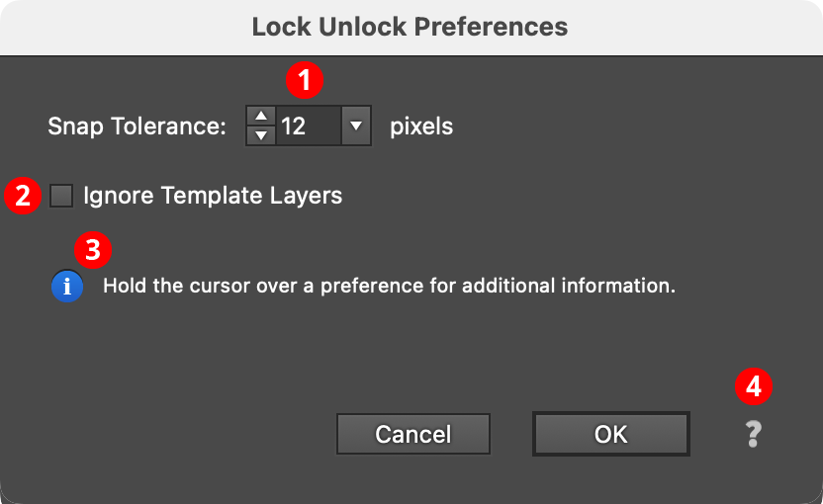823x504 pixels.
Task: Click the Snap Tolerance value field showing 12
Action: [307, 126]
